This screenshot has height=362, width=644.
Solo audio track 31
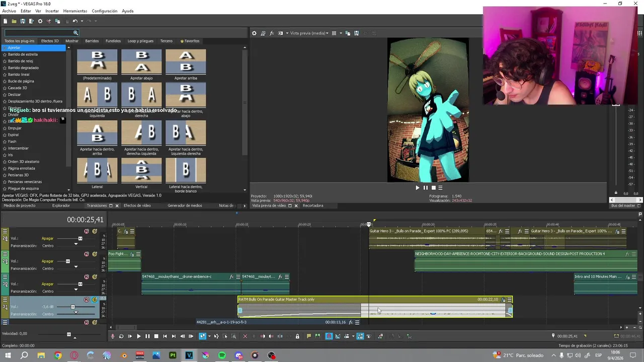(95, 300)
